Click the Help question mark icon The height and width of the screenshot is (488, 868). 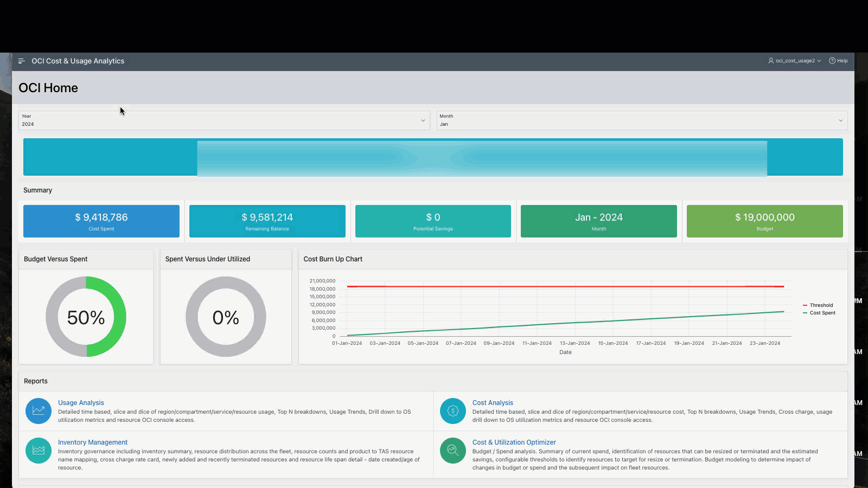point(832,61)
